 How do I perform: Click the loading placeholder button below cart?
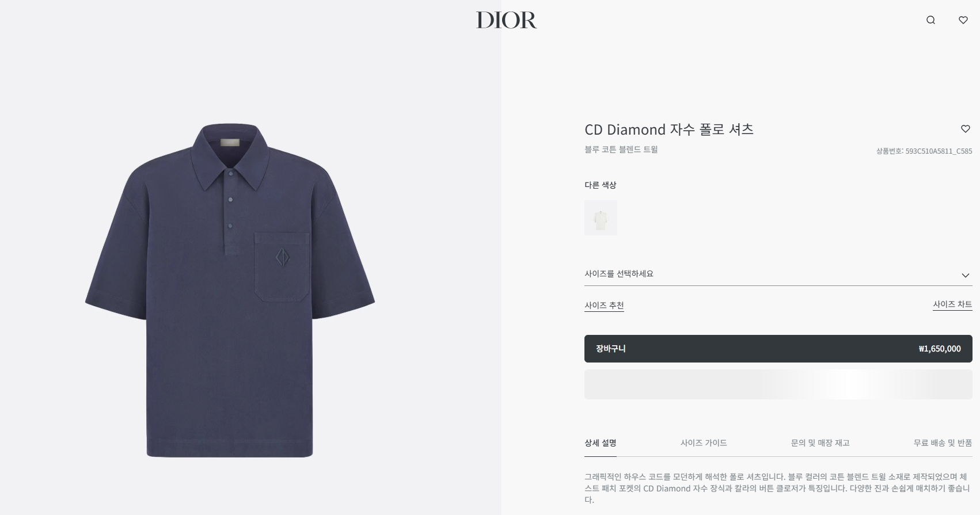click(x=778, y=384)
